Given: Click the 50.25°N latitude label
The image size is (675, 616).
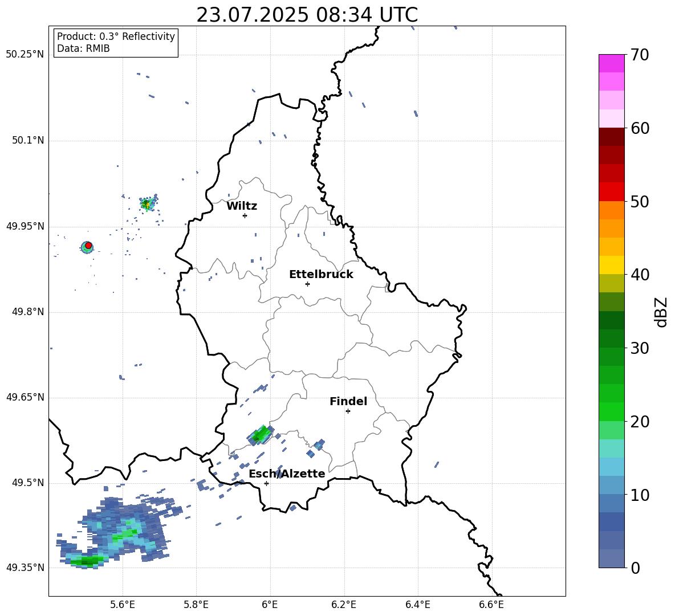Looking at the screenshot, I should [25, 55].
